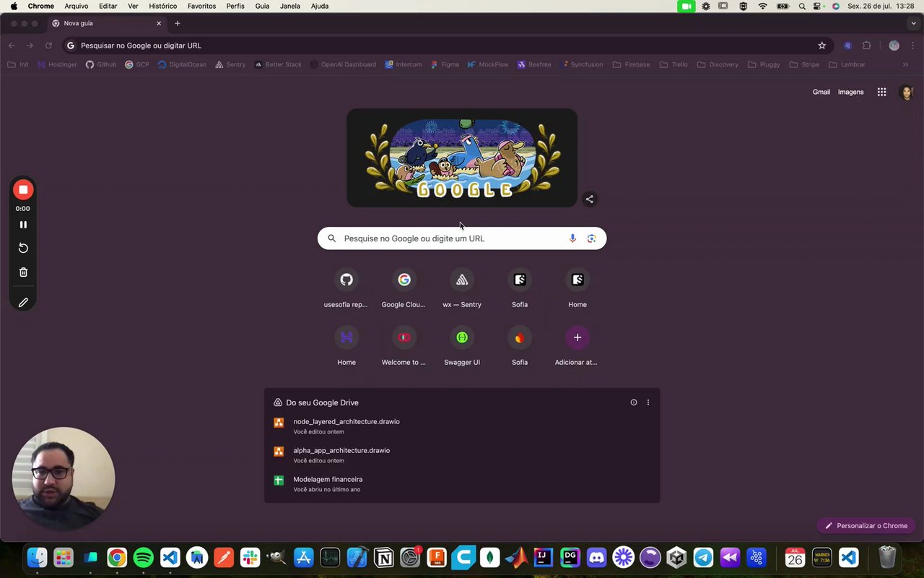Show hidden bookmarks with double chevron
This screenshot has height=578, width=924.
click(905, 64)
